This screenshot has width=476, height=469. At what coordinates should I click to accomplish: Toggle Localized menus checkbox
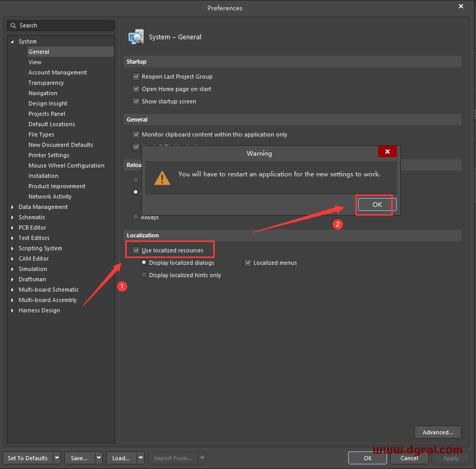tap(248, 263)
